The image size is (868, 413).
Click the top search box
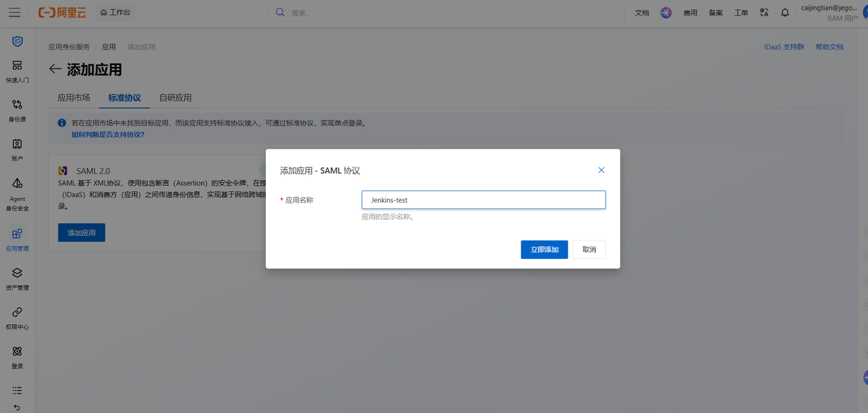[446, 12]
